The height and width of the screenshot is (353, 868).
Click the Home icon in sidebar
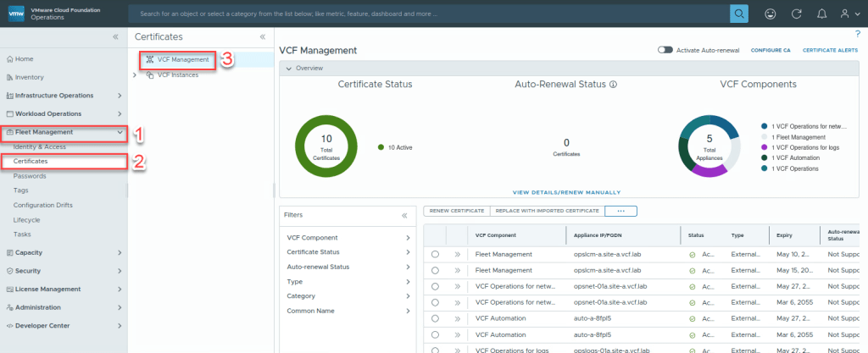(9, 59)
